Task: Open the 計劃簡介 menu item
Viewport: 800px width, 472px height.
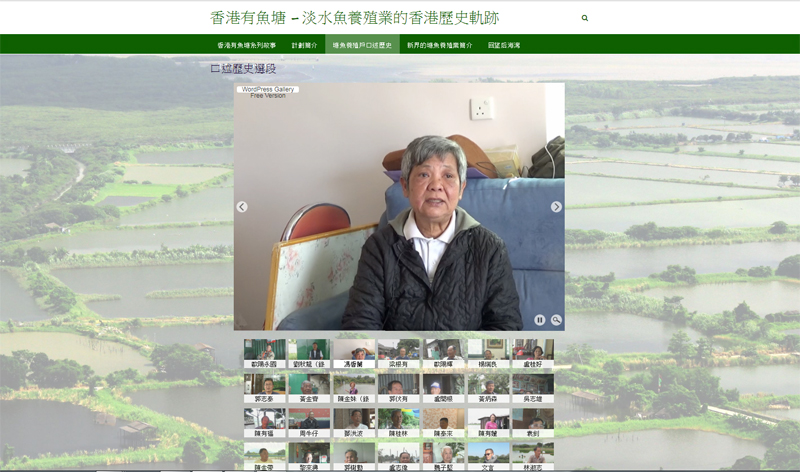Action: [x=304, y=45]
